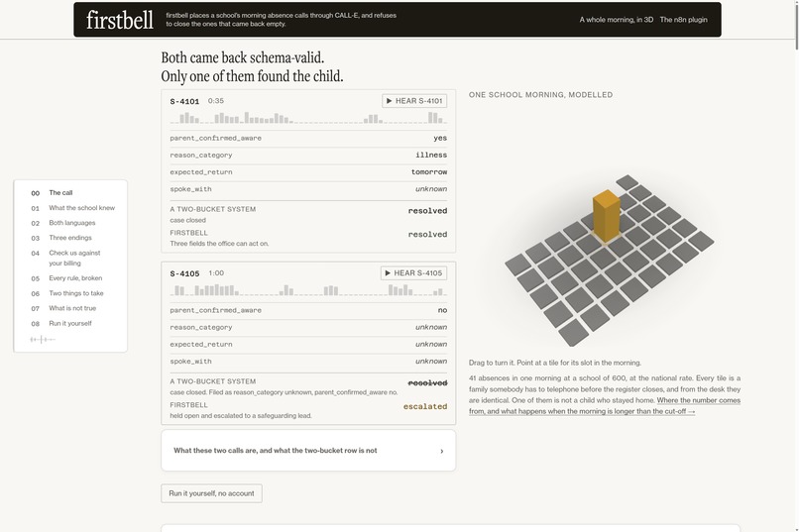The width and height of the screenshot is (799, 532).
Task: Click the S-4101 audio waveform
Action: tap(308, 118)
